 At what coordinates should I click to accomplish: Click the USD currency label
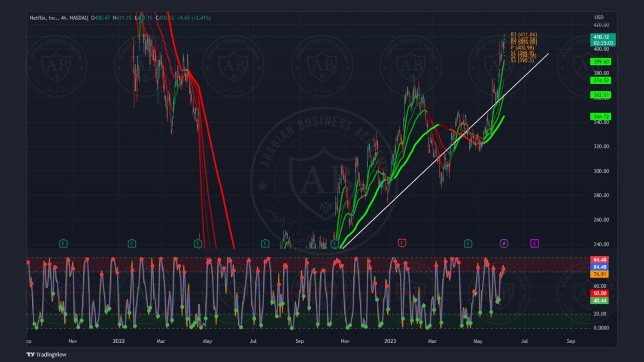click(x=599, y=18)
